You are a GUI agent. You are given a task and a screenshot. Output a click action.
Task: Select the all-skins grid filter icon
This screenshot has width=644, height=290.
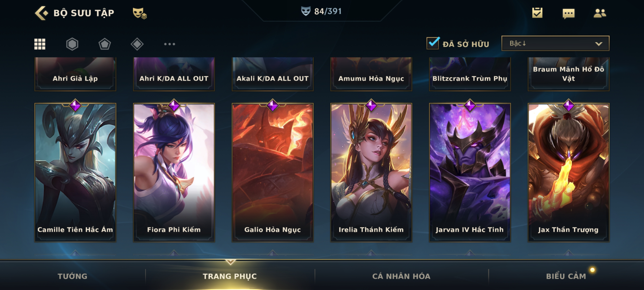coord(40,44)
